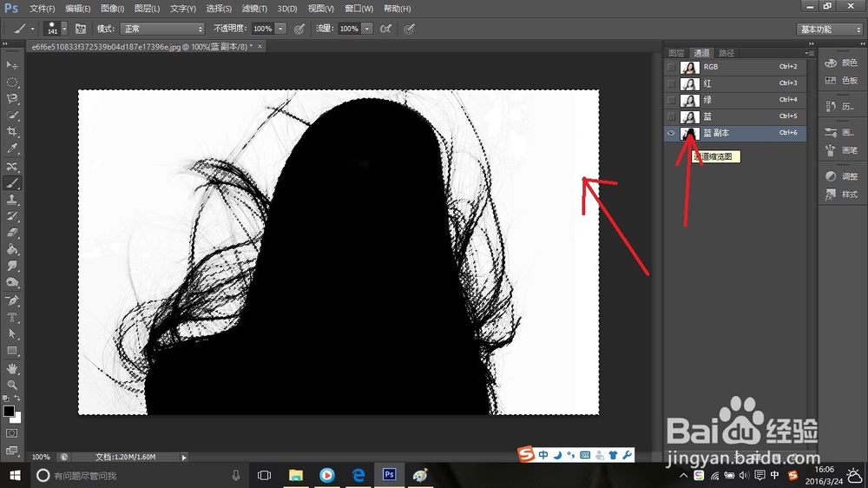Open the 调整 panel button
This screenshot has width=868, height=488.
click(841, 176)
